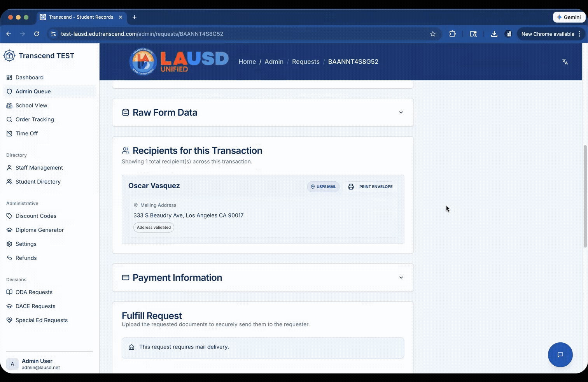
Task: View site information icon
Action: click(53, 34)
